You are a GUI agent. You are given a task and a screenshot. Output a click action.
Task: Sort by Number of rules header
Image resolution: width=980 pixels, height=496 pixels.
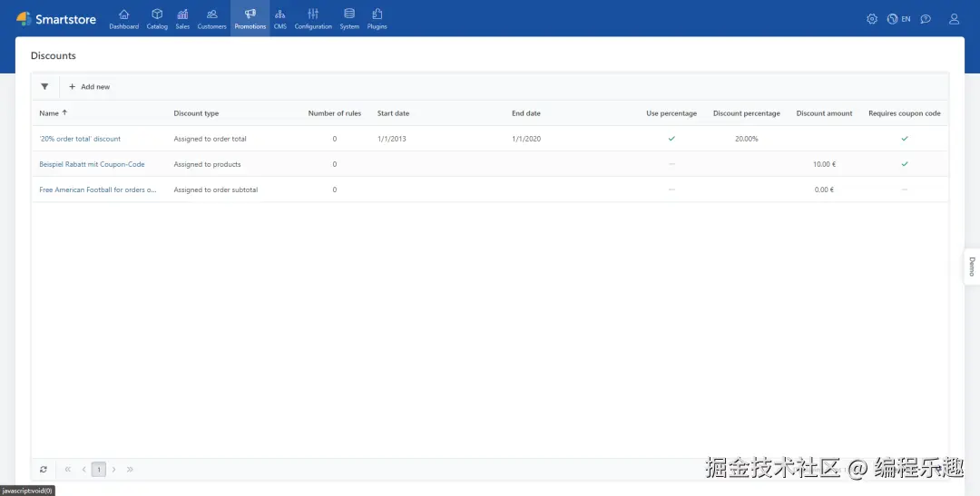(x=334, y=113)
